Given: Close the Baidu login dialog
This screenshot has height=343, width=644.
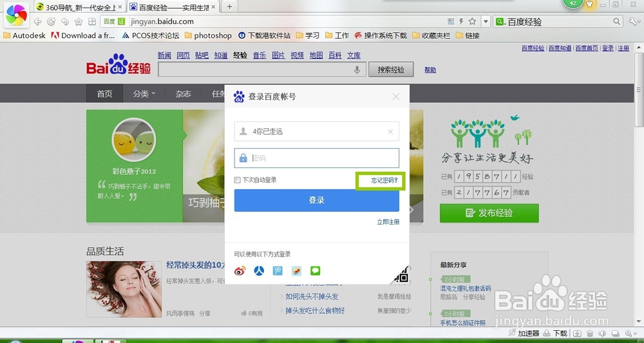Looking at the screenshot, I should [395, 97].
